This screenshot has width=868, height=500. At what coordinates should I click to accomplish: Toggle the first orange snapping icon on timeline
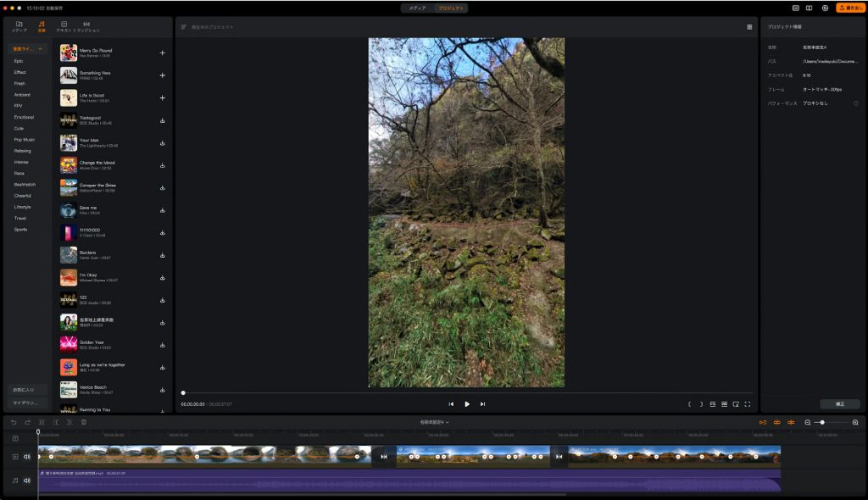pyautogui.click(x=762, y=422)
